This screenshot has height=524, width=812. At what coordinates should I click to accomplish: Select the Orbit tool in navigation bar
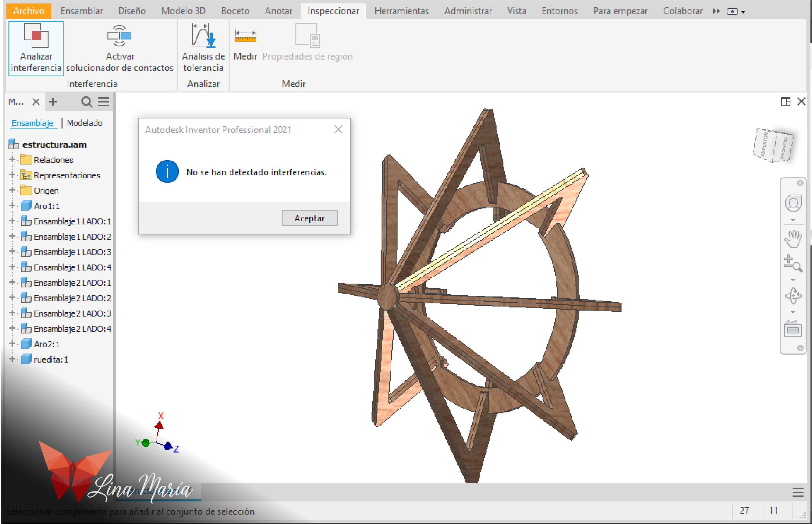pyautogui.click(x=793, y=296)
